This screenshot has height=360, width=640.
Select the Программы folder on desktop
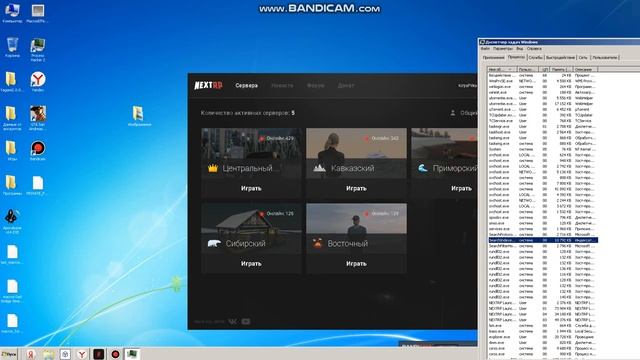(12, 185)
